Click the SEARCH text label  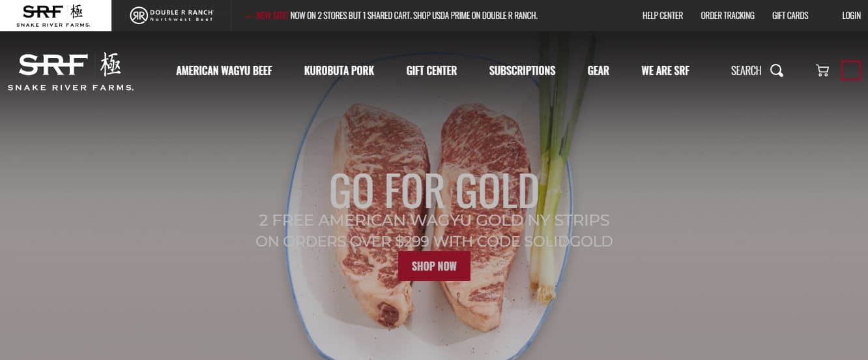pos(746,70)
